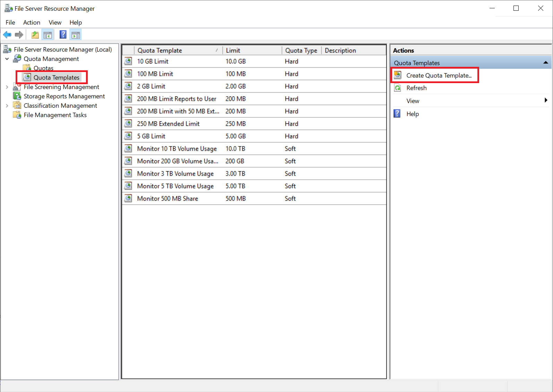Toggle Show/Hide Console Tree toolbar icon
553x392 pixels.
[x=47, y=35]
